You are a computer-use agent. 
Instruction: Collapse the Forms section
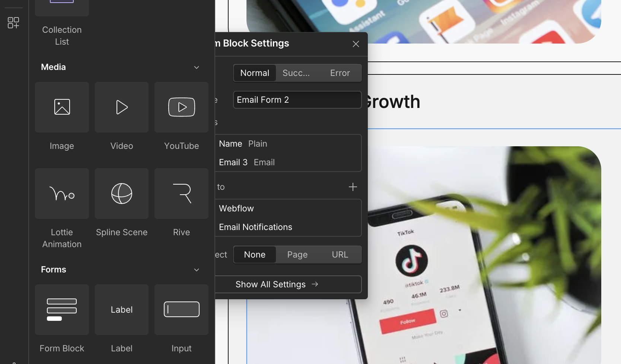tap(197, 270)
